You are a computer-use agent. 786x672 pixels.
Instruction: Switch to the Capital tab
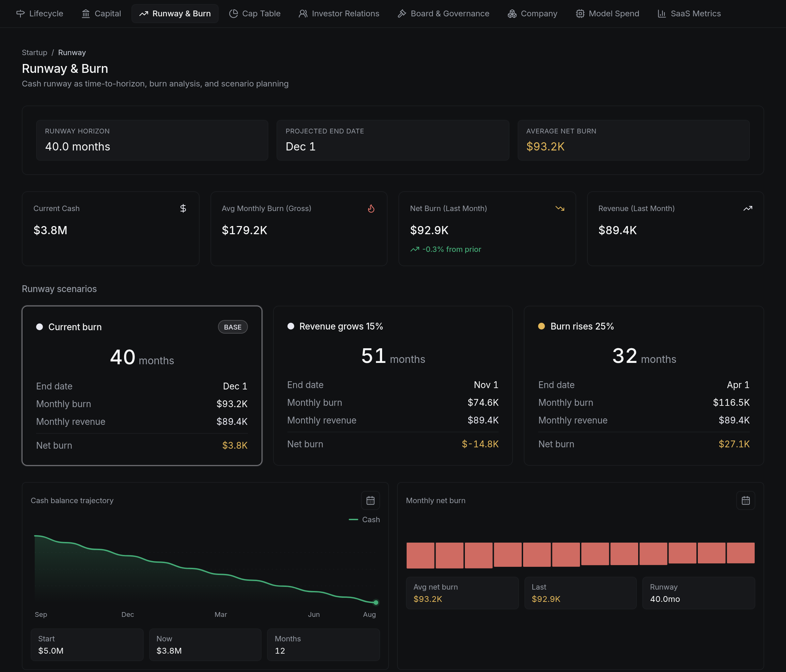pyautogui.click(x=101, y=14)
